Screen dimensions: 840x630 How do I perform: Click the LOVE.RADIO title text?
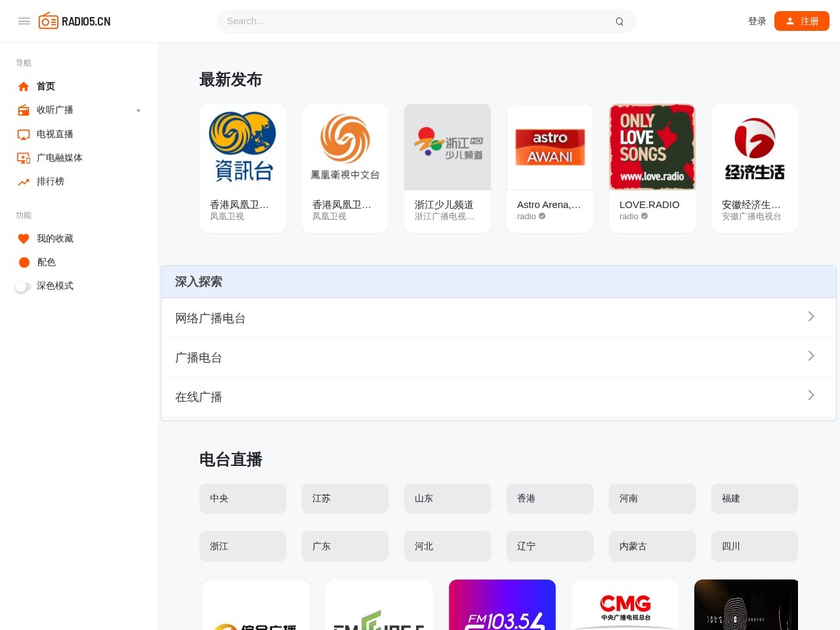point(650,205)
